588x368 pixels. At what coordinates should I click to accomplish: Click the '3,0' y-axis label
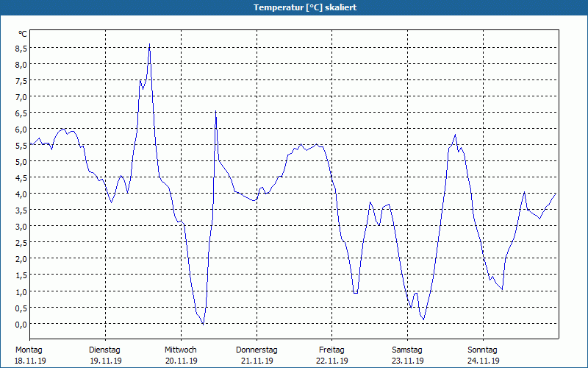coord(21,227)
